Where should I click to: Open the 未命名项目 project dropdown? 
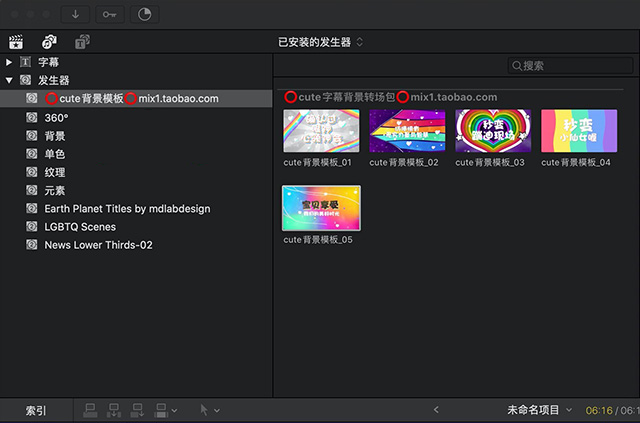click(539, 410)
